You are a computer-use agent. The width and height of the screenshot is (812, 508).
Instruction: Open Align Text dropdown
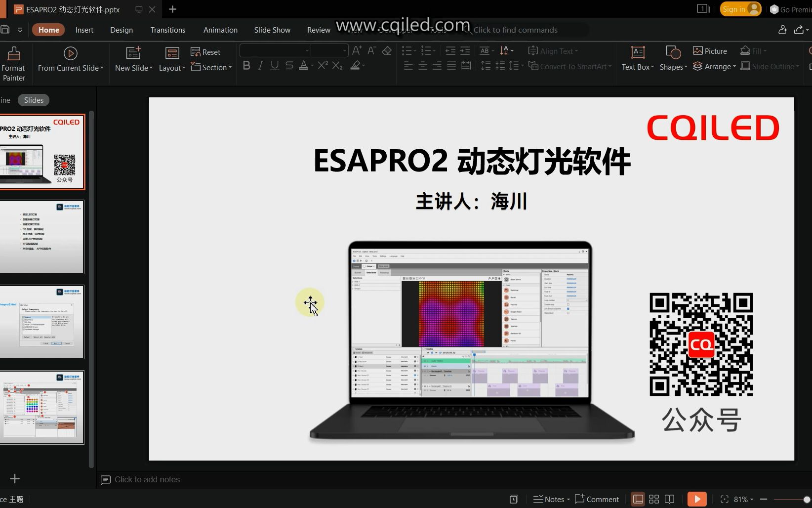click(x=553, y=51)
